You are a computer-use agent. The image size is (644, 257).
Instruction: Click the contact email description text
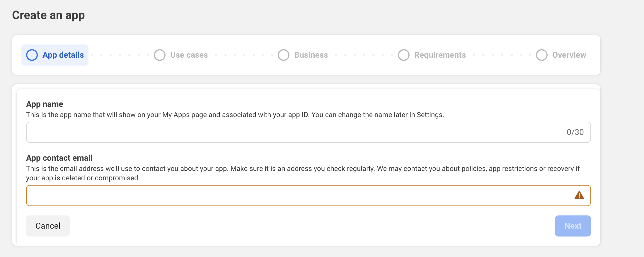click(303, 173)
